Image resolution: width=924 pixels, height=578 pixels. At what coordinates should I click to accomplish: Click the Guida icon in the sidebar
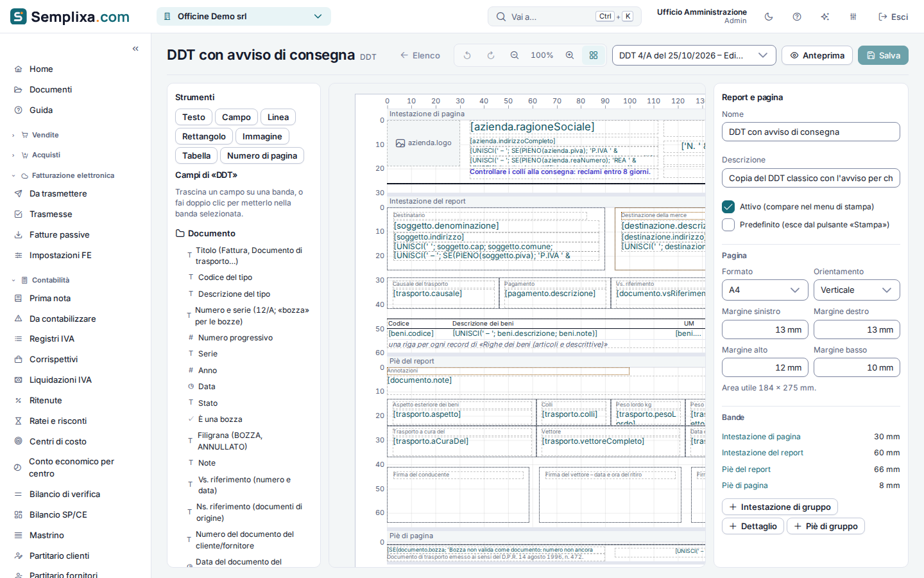[18, 110]
